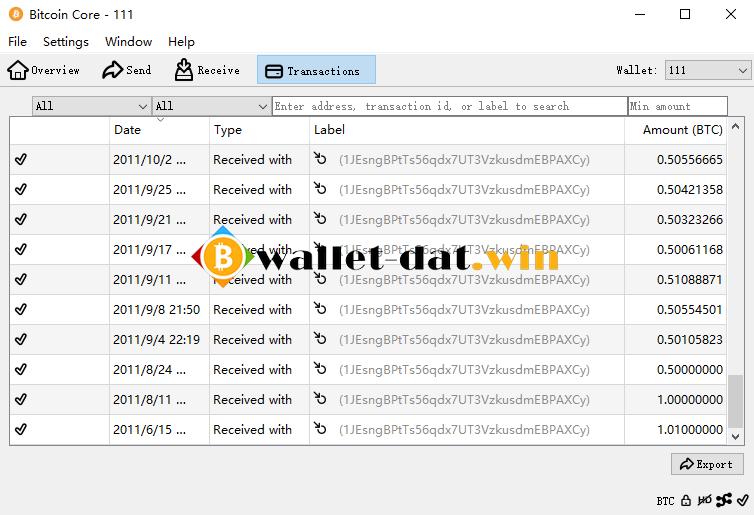Screen dimensions: 754x515
Task: Open the Receive tab
Action: tap(207, 70)
